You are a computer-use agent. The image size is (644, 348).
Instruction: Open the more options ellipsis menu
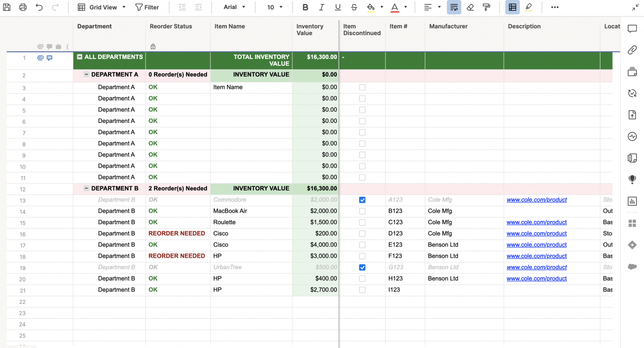554,7
